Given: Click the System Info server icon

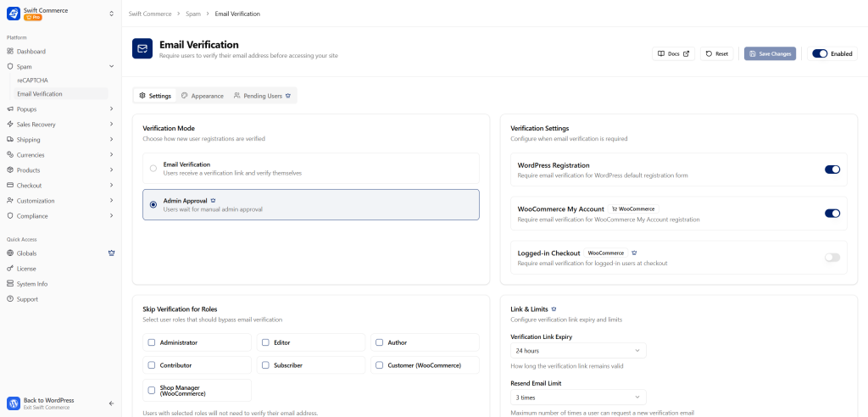Looking at the screenshot, I should click(10, 284).
